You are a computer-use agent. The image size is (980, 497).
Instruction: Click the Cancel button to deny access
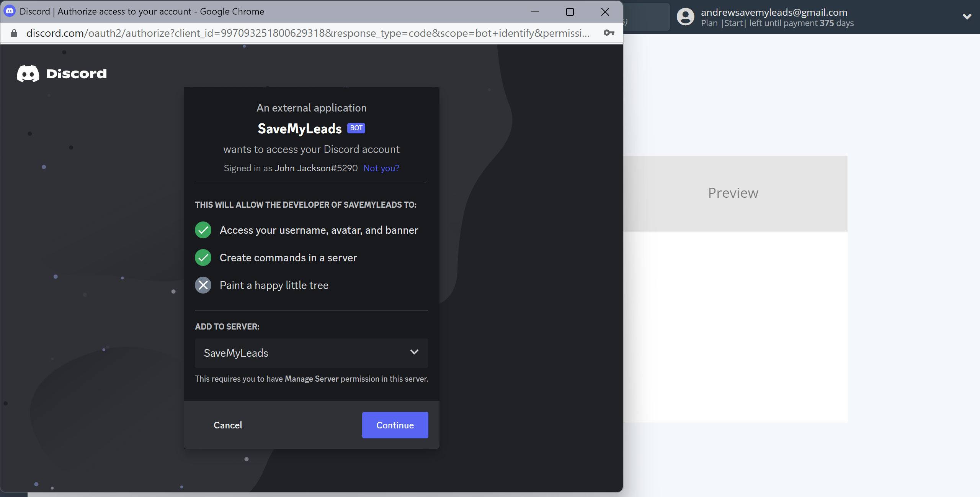pyautogui.click(x=228, y=425)
